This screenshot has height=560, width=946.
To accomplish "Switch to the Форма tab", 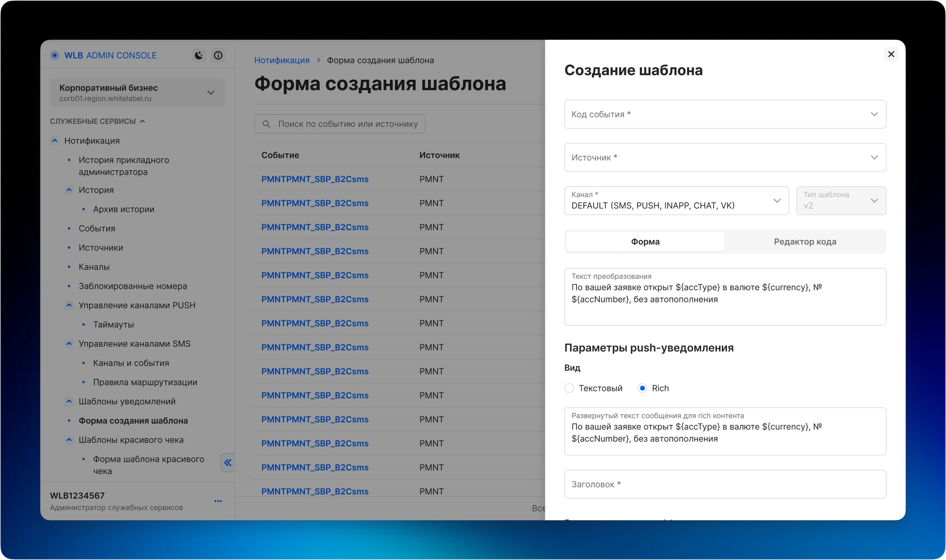I will click(x=645, y=241).
